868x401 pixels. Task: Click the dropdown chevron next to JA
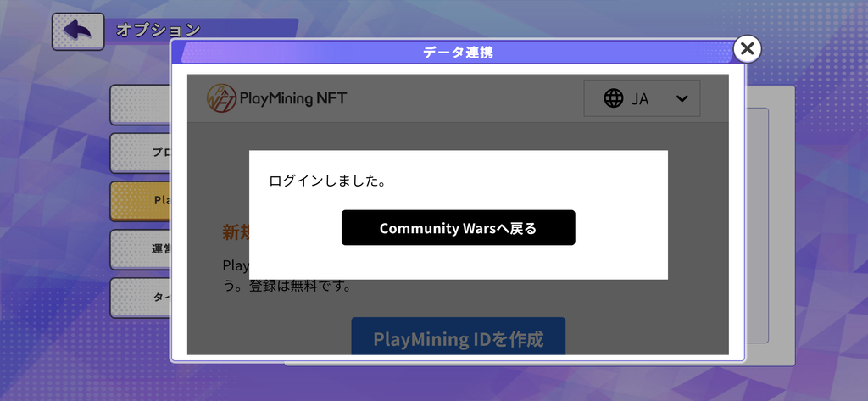coord(682,98)
